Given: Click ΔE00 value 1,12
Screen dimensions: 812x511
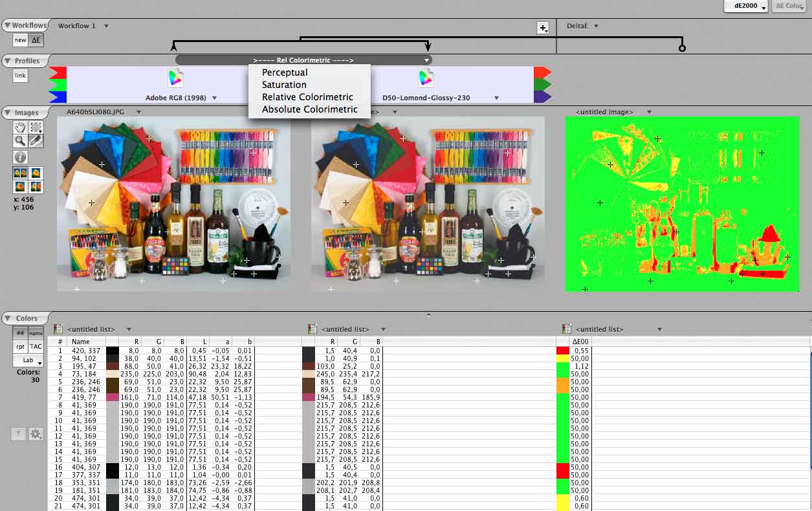Looking at the screenshot, I should coord(580,366).
